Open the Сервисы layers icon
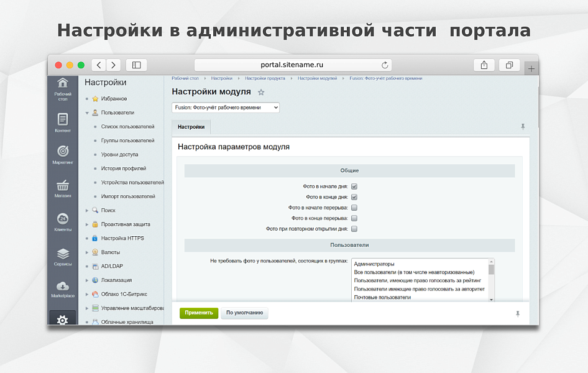The height and width of the screenshot is (373, 588). point(63,254)
